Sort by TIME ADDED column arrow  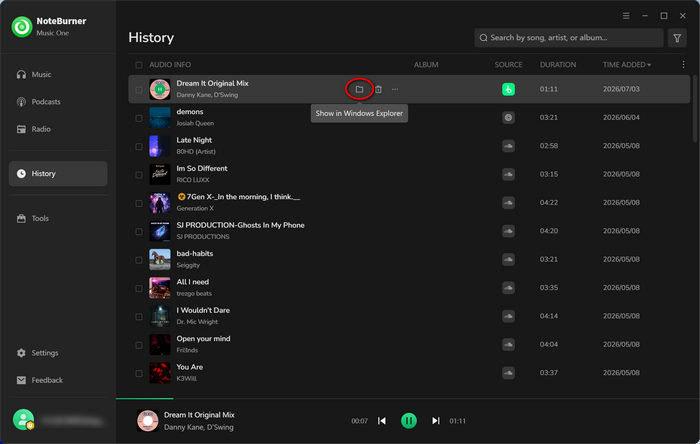(x=649, y=65)
